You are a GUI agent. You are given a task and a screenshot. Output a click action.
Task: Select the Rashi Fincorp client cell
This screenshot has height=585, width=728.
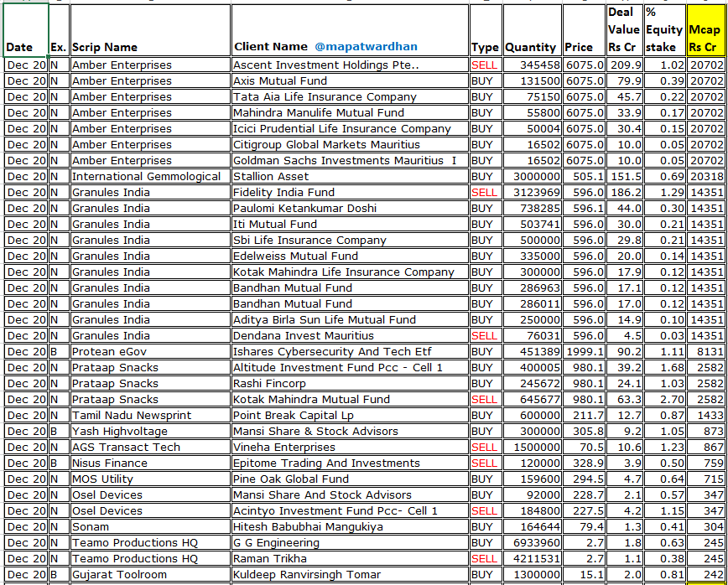[350, 384]
